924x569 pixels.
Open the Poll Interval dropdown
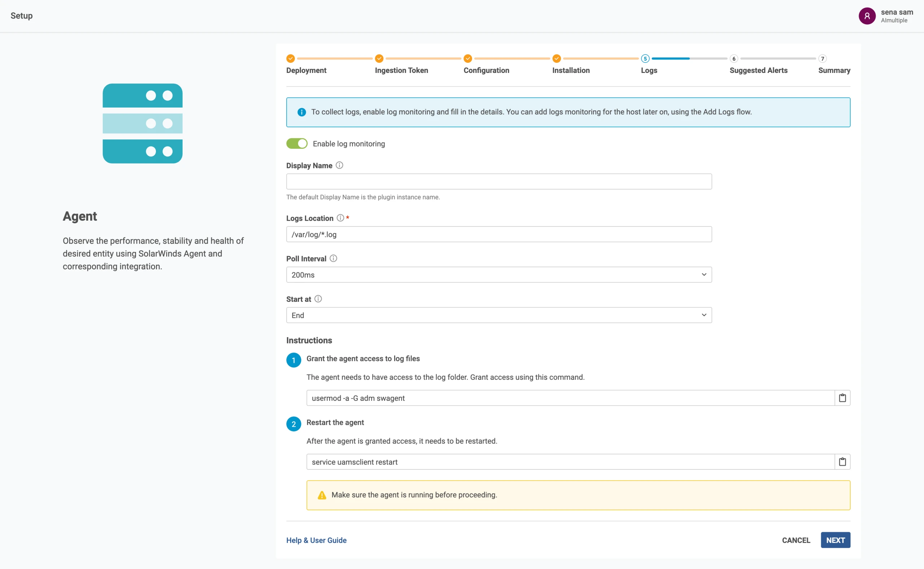tap(499, 275)
